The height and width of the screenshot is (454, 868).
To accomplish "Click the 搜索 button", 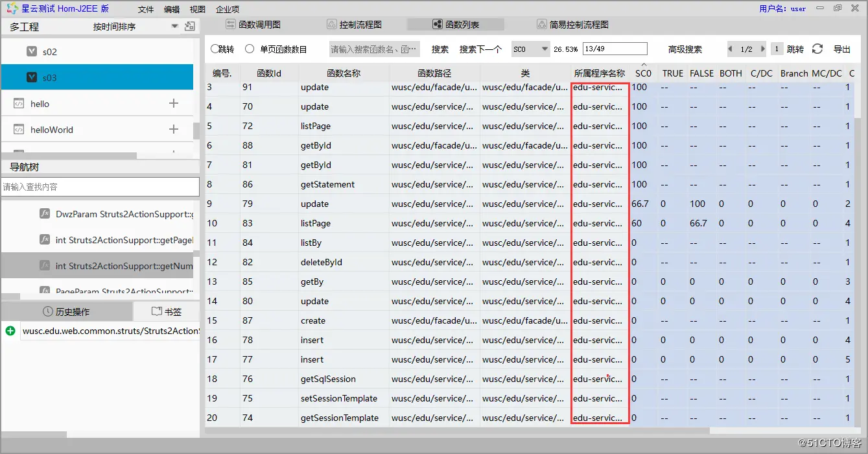I will tap(440, 49).
